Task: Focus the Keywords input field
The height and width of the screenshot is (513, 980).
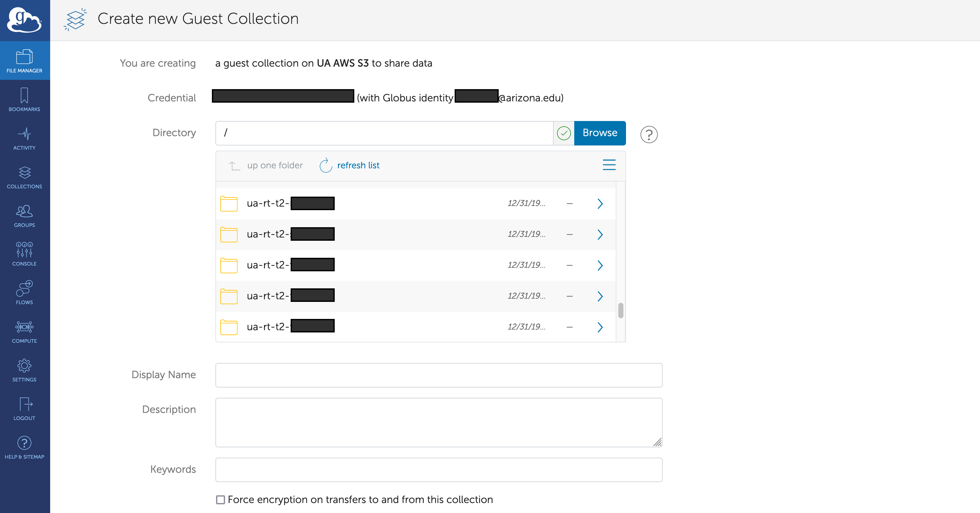Action: point(439,470)
